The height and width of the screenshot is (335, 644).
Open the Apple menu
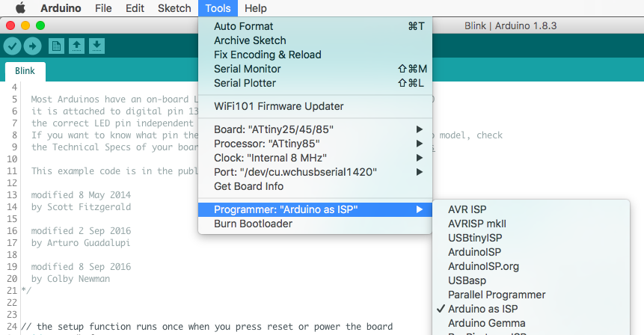[20, 8]
